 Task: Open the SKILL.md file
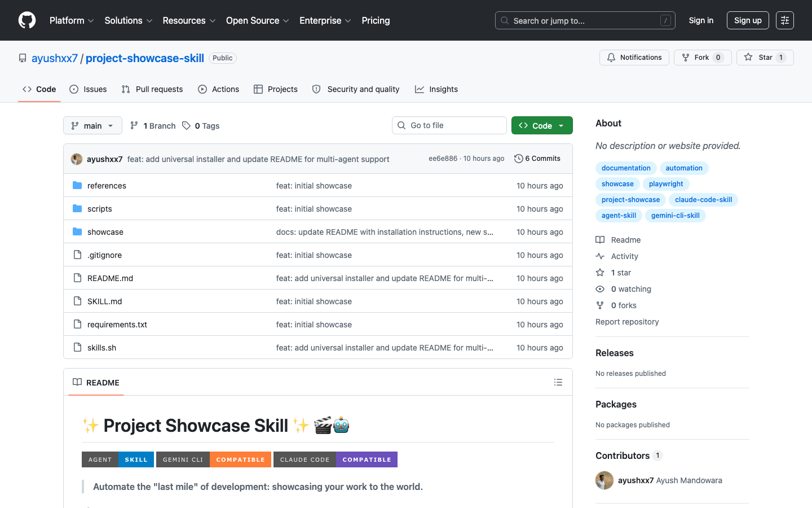pyautogui.click(x=104, y=301)
